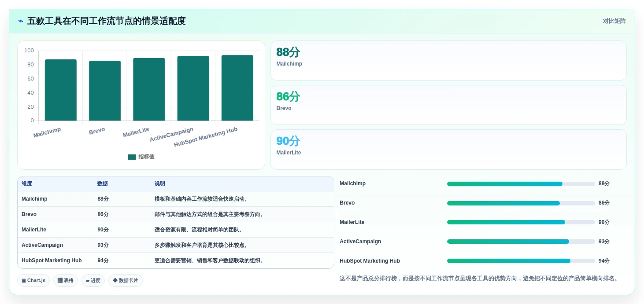The image size is (644, 304).
Task: Toggle the 指标值 legend item
Action: pos(141,157)
